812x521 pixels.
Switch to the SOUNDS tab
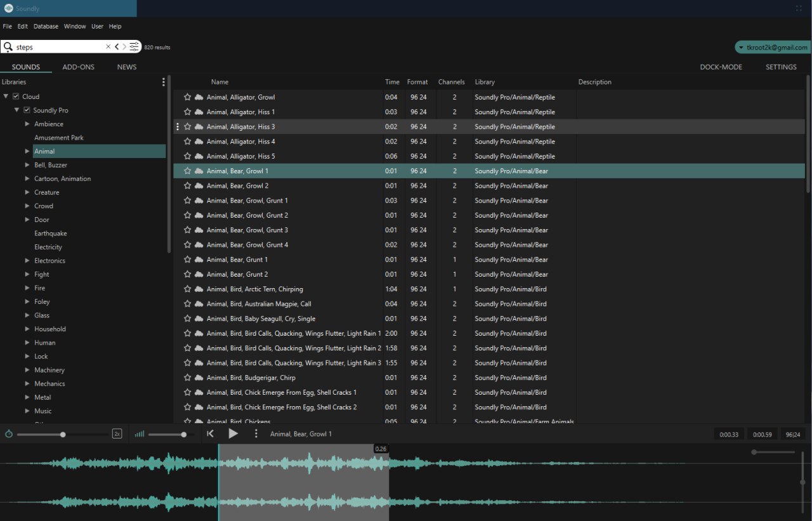tap(26, 67)
